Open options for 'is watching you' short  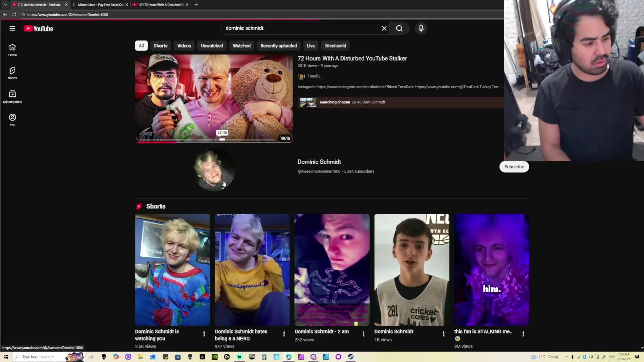click(x=204, y=334)
